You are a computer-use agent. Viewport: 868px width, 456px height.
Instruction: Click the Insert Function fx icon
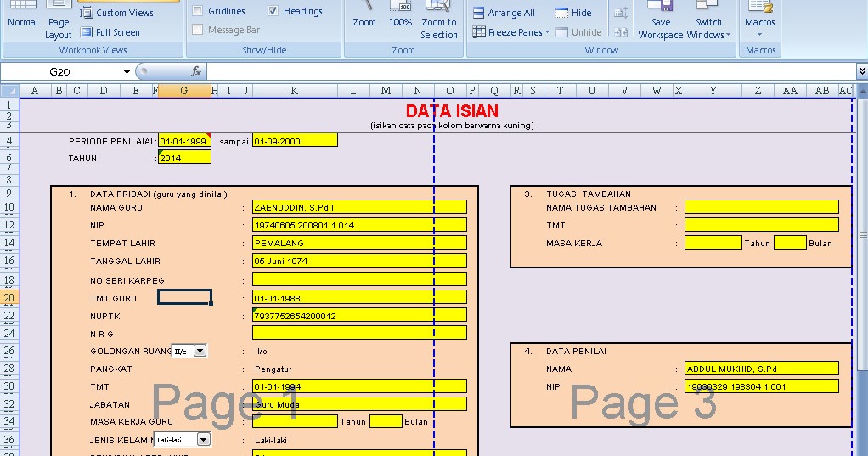196,71
